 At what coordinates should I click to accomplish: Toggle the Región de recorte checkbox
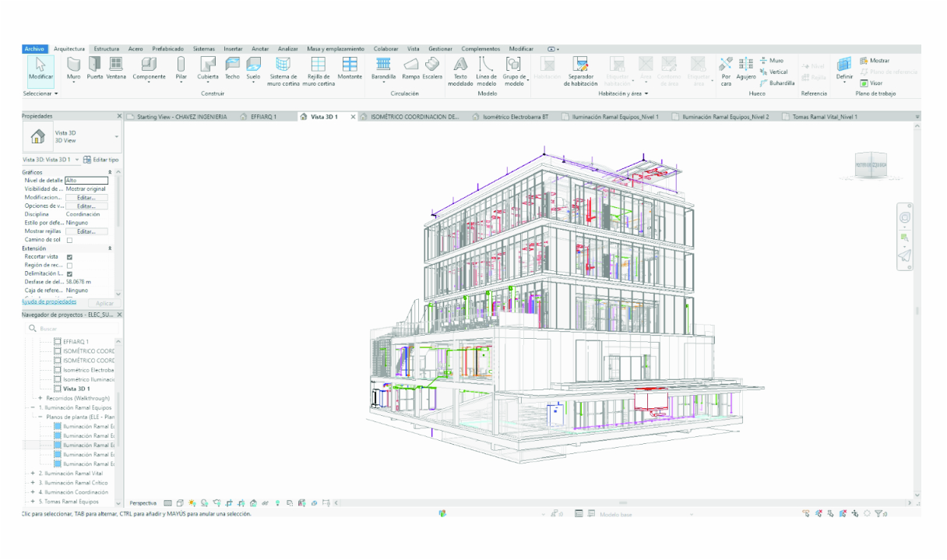point(69,266)
